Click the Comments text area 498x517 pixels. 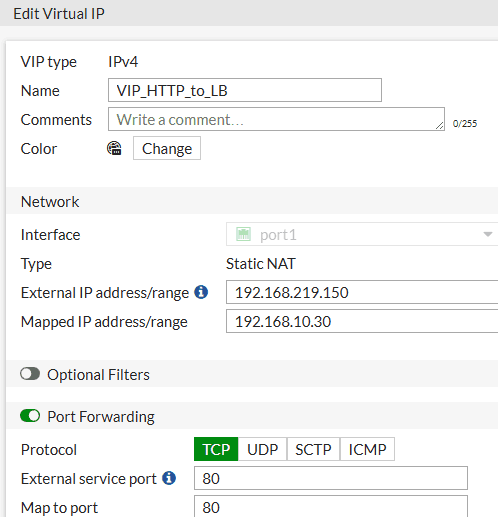(x=276, y=119)
